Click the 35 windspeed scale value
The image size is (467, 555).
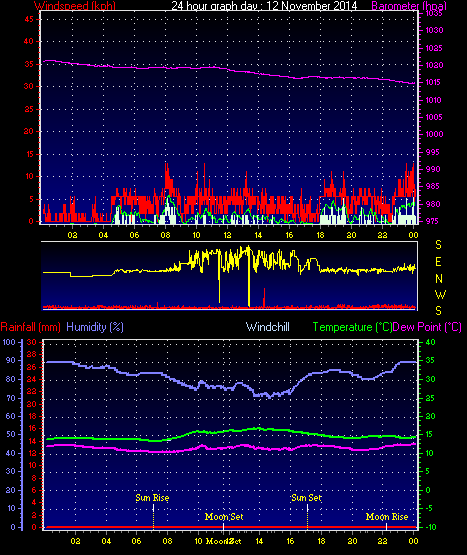[x=29, y=64]
